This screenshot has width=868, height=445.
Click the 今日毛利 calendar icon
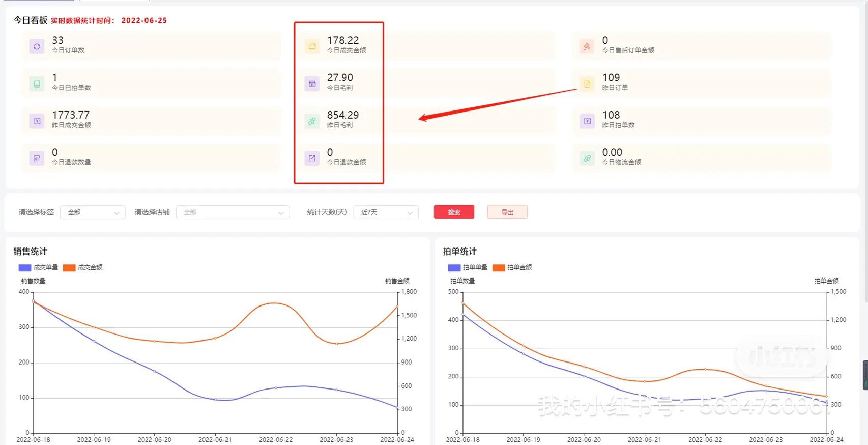point(312,84)
